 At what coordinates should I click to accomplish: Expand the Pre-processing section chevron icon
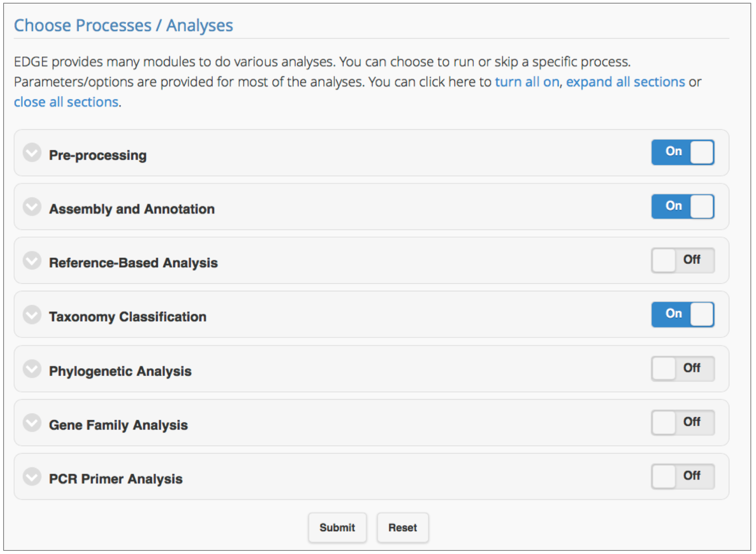click(32, 153)
